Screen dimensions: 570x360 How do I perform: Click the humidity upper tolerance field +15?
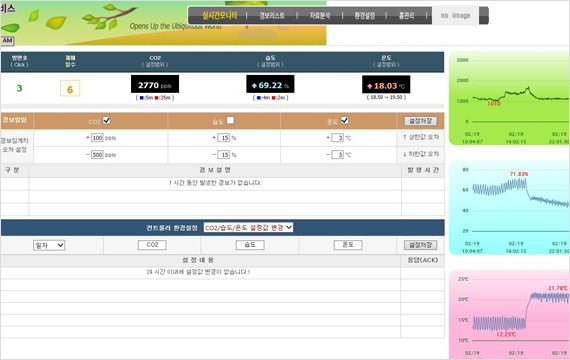pyautogui.click(x=224, y=138)
